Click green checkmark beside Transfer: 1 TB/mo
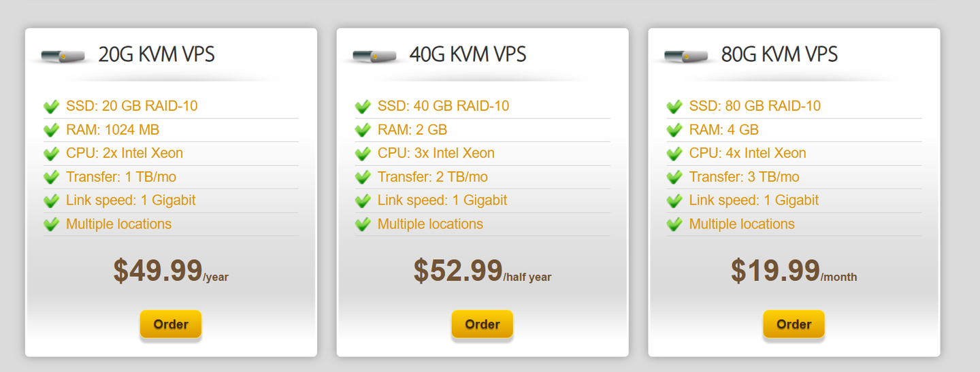This screenshot has height=372, width=980. [51, 177]
